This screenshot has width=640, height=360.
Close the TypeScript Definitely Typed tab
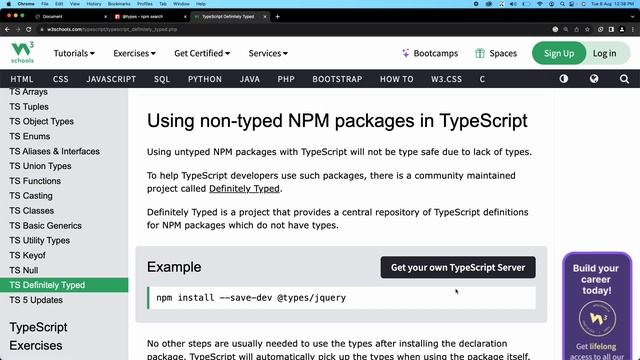click(264, 17)
